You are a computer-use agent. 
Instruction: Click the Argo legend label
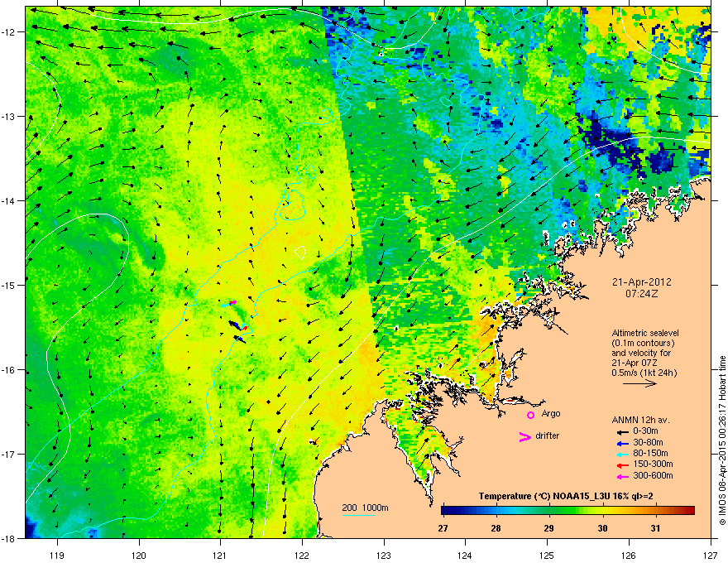pyautogui.click(x=551, y=413)
